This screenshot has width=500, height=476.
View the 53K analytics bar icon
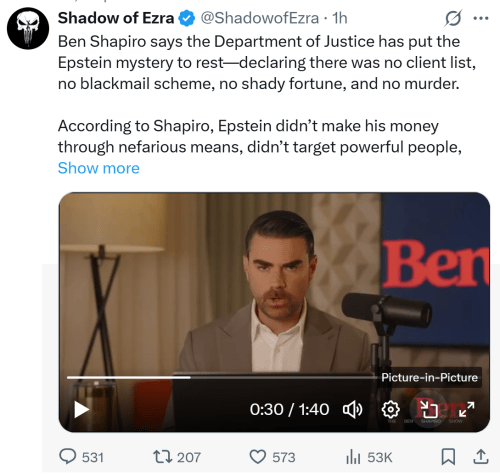[353, 457]
